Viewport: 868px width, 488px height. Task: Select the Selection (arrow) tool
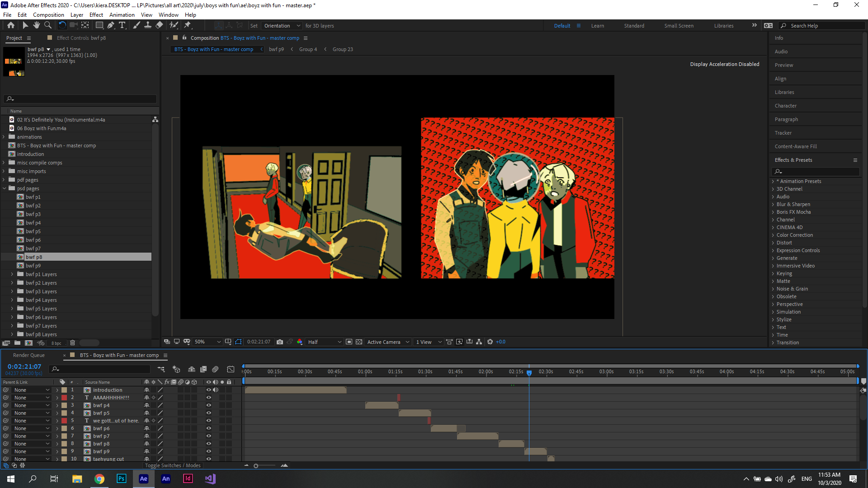click(25, 26)
